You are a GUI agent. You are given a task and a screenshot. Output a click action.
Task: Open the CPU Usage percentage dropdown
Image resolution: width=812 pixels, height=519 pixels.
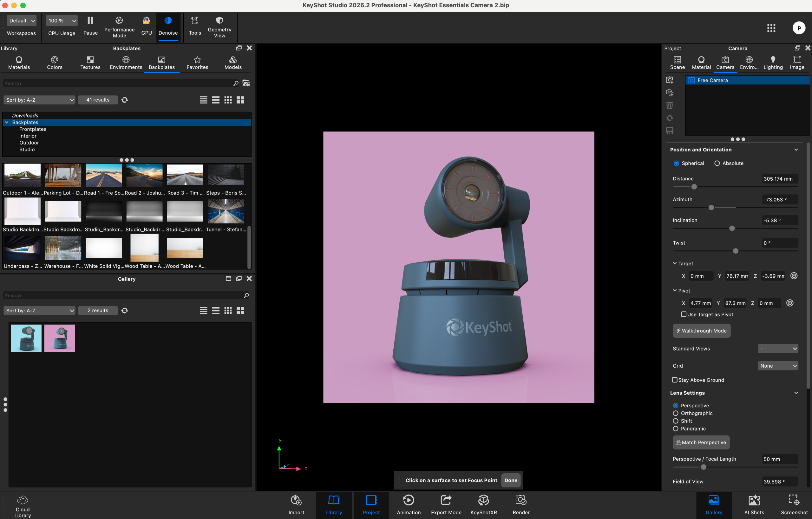pos(62,21)
